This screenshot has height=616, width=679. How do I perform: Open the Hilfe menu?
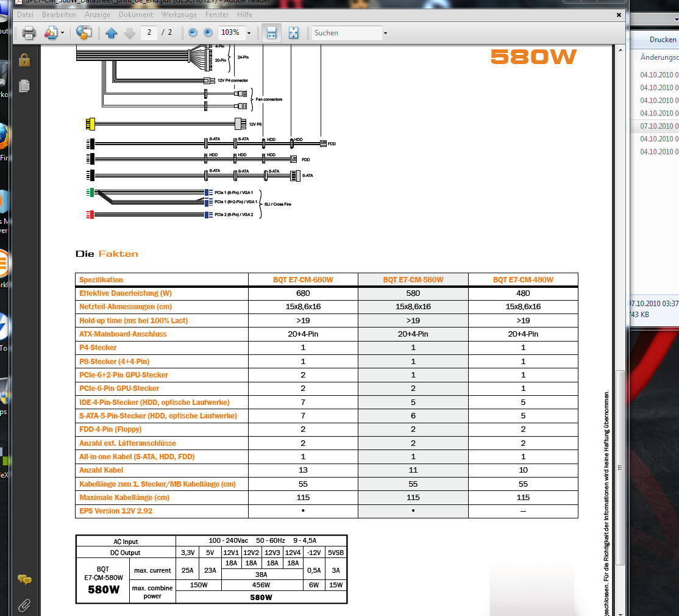coord(244,15)
